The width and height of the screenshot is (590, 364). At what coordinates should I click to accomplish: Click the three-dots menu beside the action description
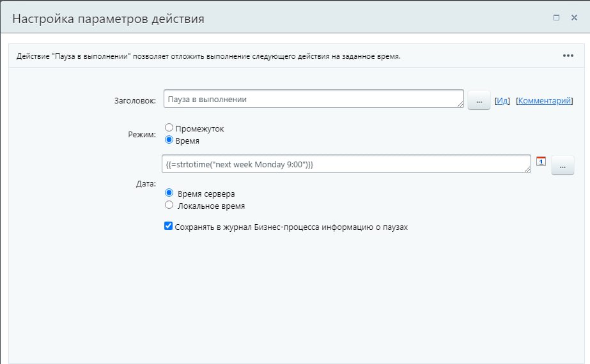tap(568, 56)
